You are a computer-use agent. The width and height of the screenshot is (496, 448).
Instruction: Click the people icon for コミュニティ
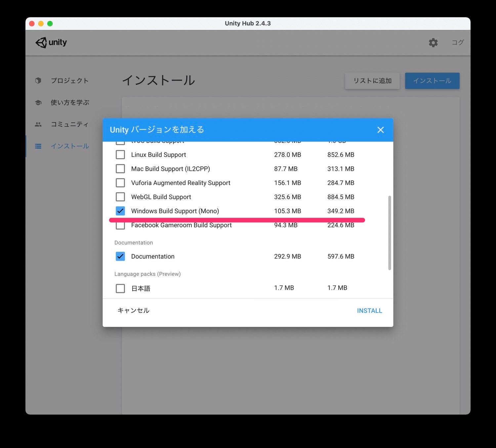pyautogui.click(x=38, y=124)
